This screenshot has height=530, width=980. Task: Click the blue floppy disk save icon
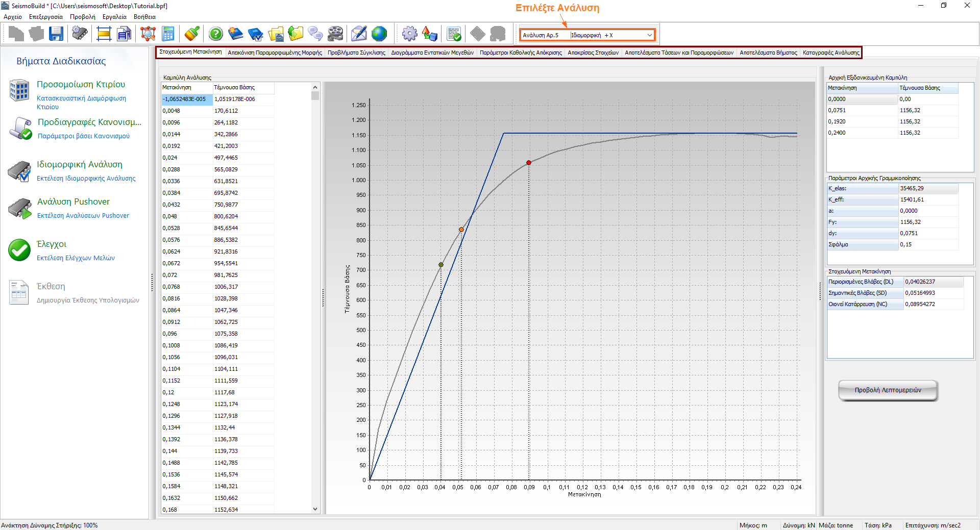tap(56, 34)
